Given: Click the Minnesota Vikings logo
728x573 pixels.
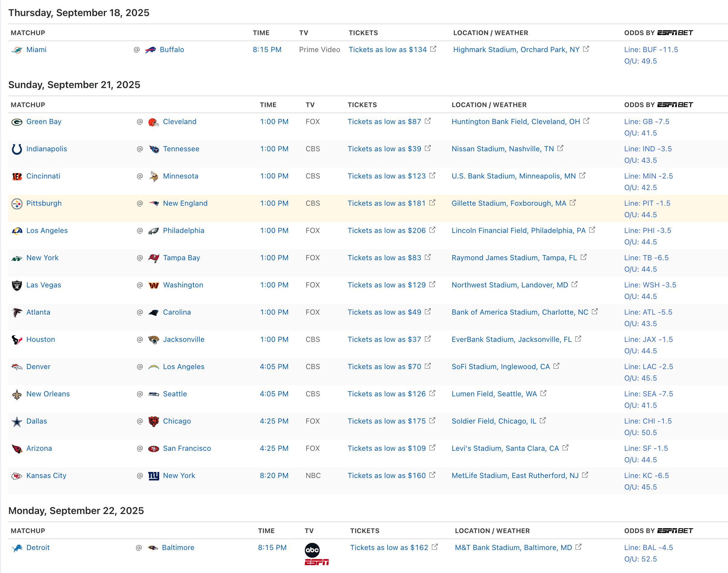Looking at the screenshot, I should 154,176.
